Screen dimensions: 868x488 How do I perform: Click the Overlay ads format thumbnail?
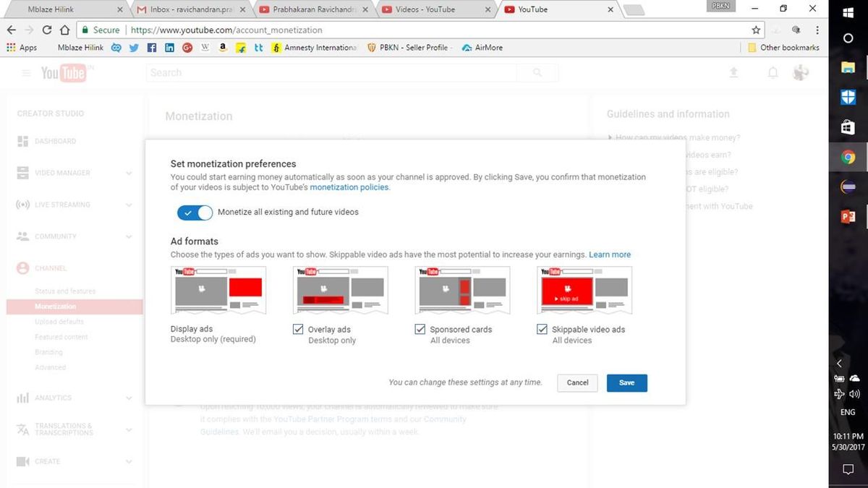[x=341, y=291]
